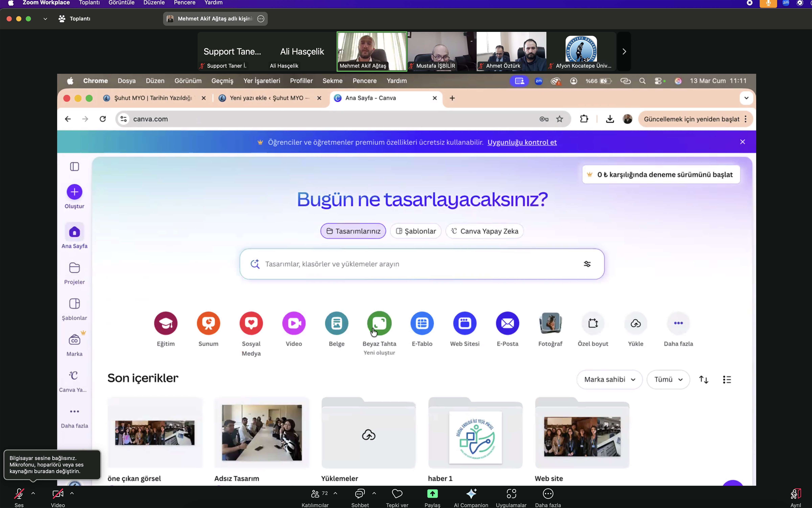Screen dimensions: 812x508
Task: Switch to the Şablonlar tab
Action: [416, 231]
